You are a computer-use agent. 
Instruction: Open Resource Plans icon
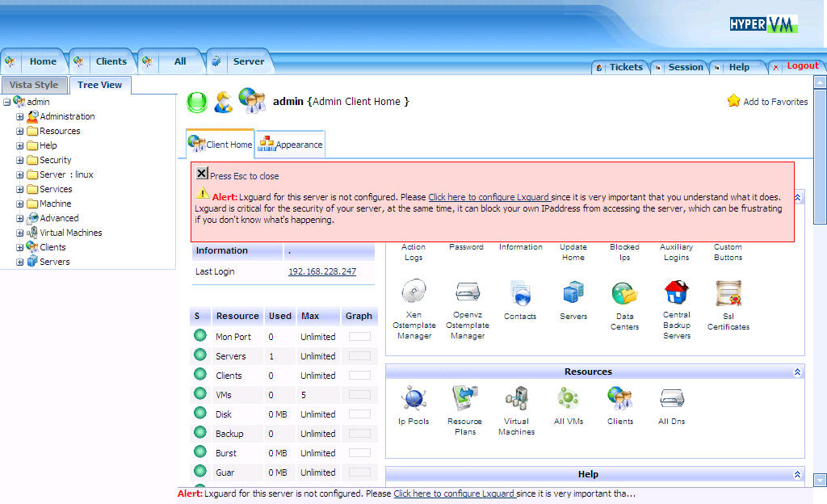coord(464,398)
